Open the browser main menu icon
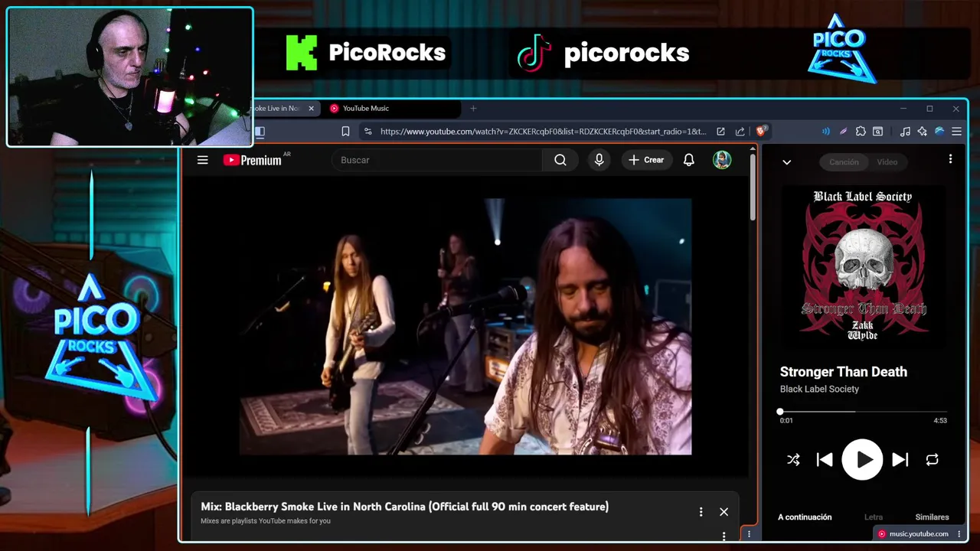980x551 pixels. pyautogui.click(x=956, y=132)
